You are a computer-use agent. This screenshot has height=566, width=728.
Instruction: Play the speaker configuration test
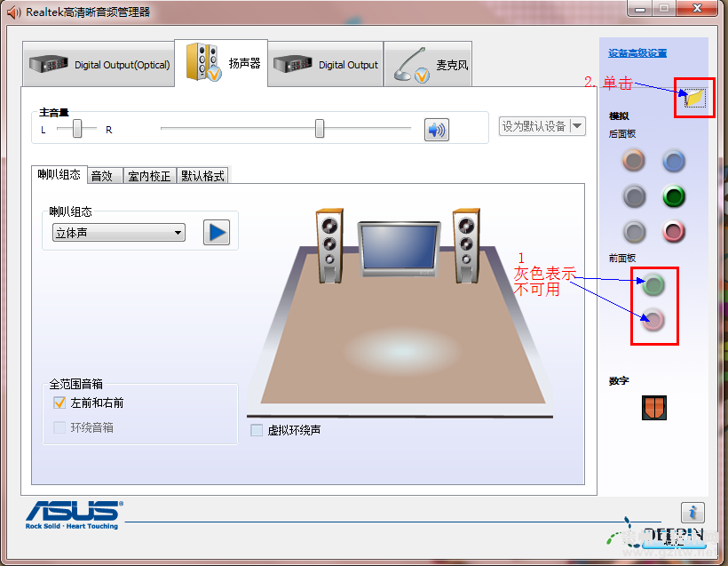tap(217, 232)
